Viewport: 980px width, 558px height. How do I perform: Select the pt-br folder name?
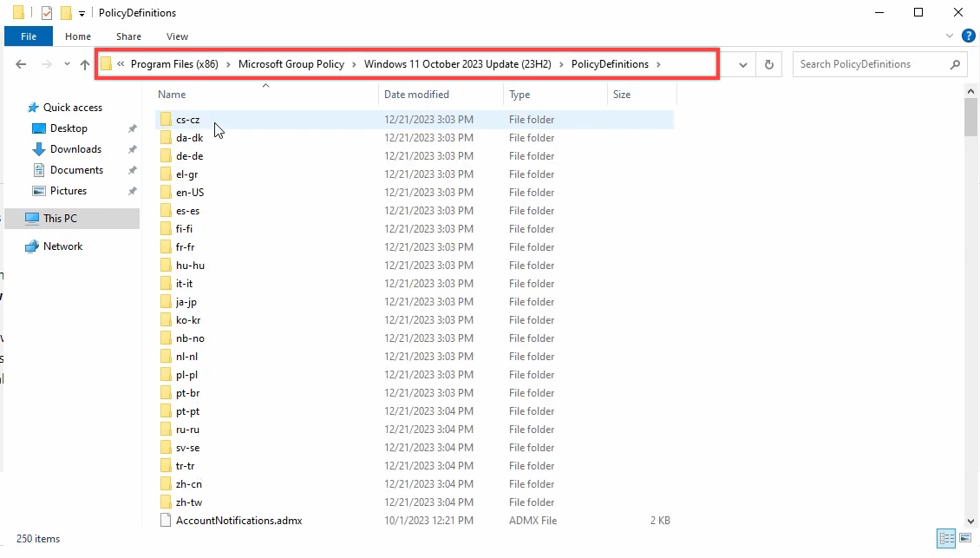coord(187,393)
